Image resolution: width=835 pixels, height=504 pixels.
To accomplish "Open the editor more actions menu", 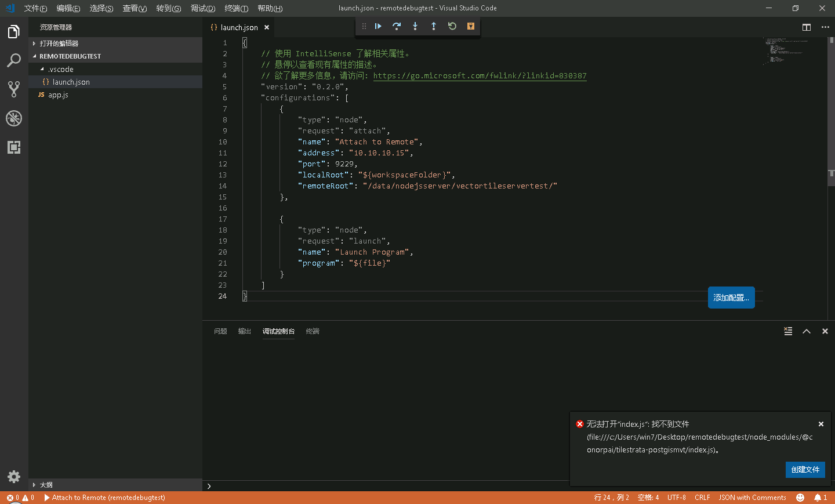I will (x=825, y=27).
